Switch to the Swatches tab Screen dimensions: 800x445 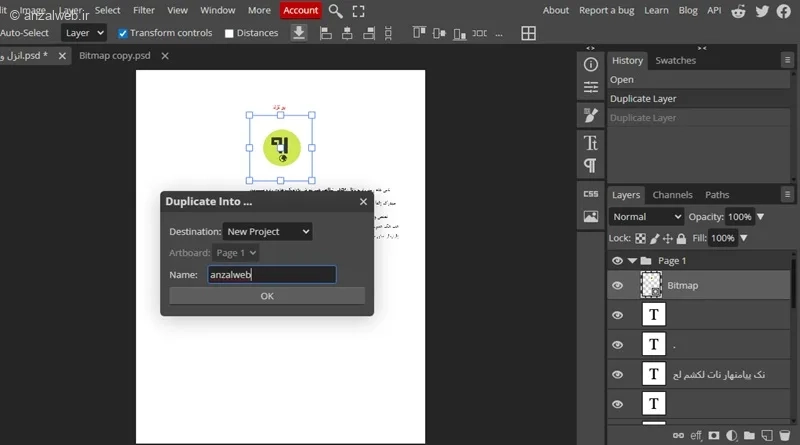[676, 60]
